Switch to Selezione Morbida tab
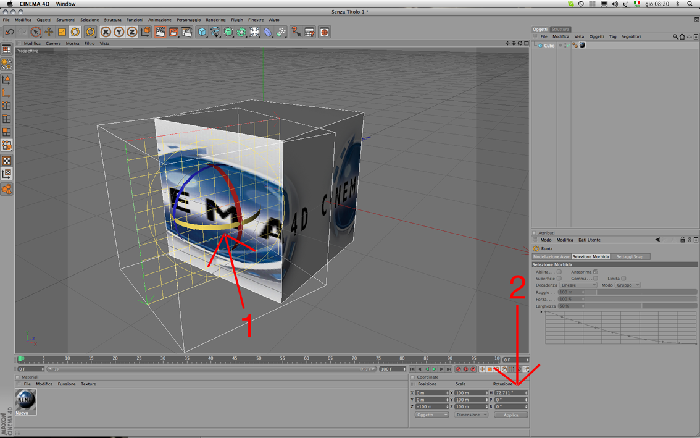700x438 pixels. pos(591,257)
